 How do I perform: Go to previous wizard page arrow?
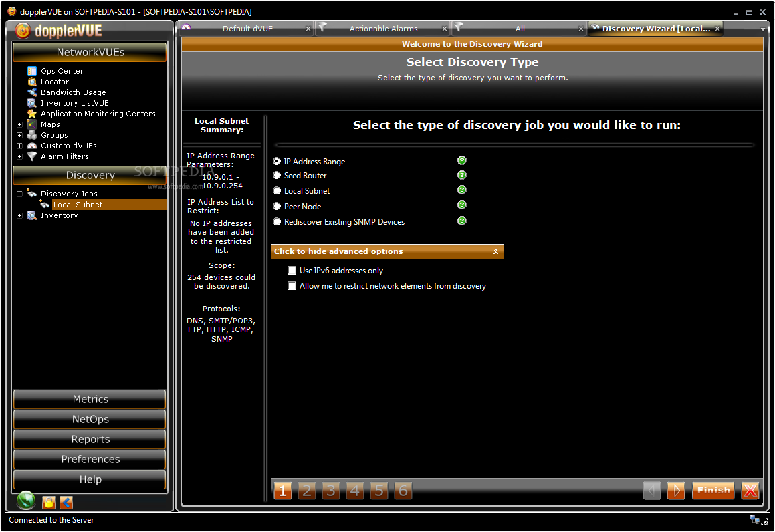coord(651,491)
